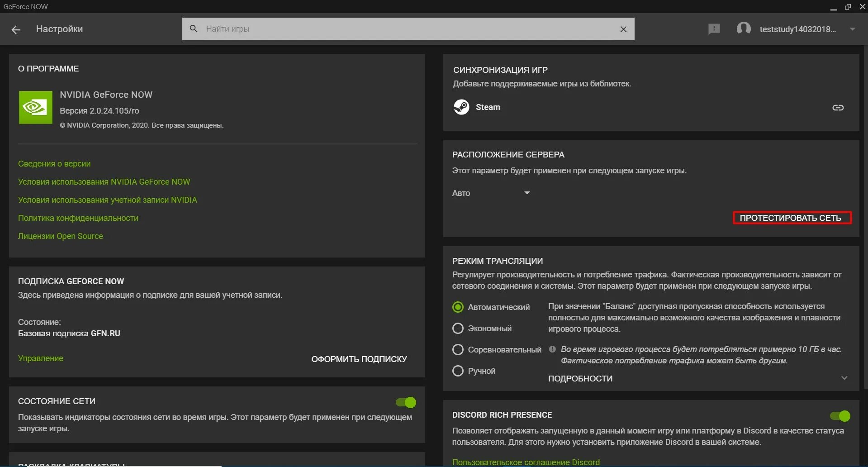Clear the search field with X

coord(623,29)
